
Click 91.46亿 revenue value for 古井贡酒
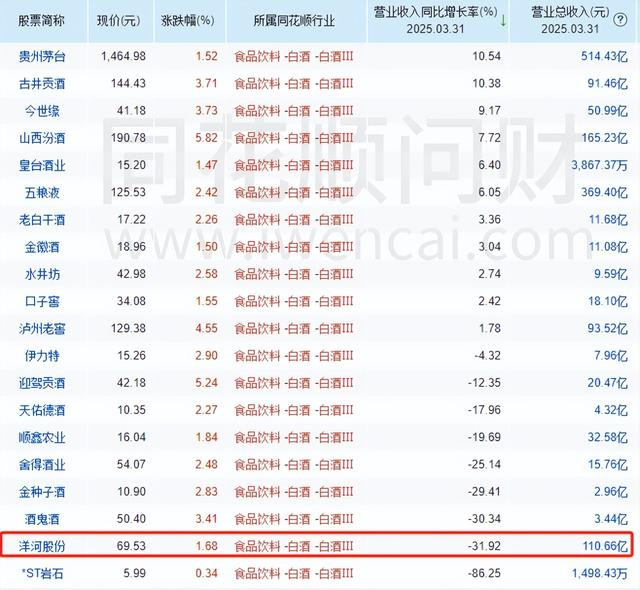607,84
